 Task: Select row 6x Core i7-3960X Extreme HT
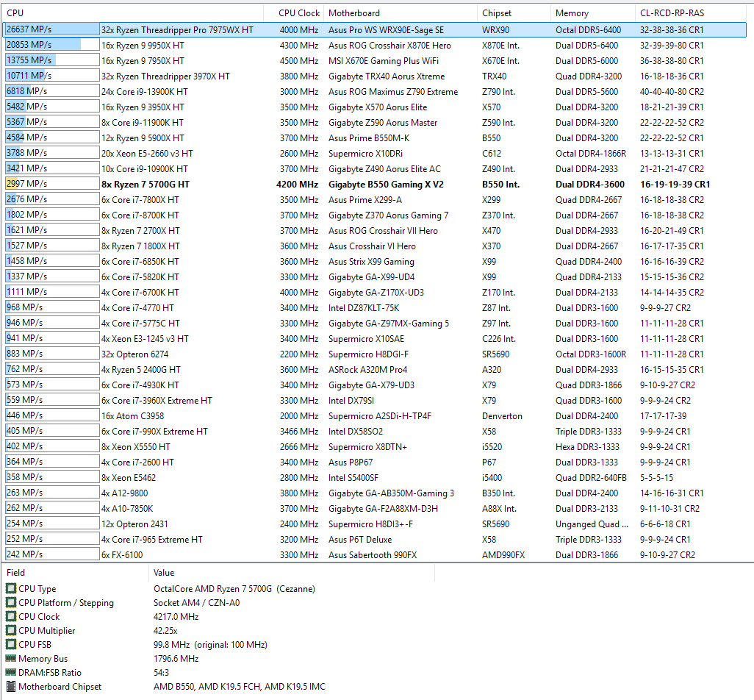click(x=374, y=400)
